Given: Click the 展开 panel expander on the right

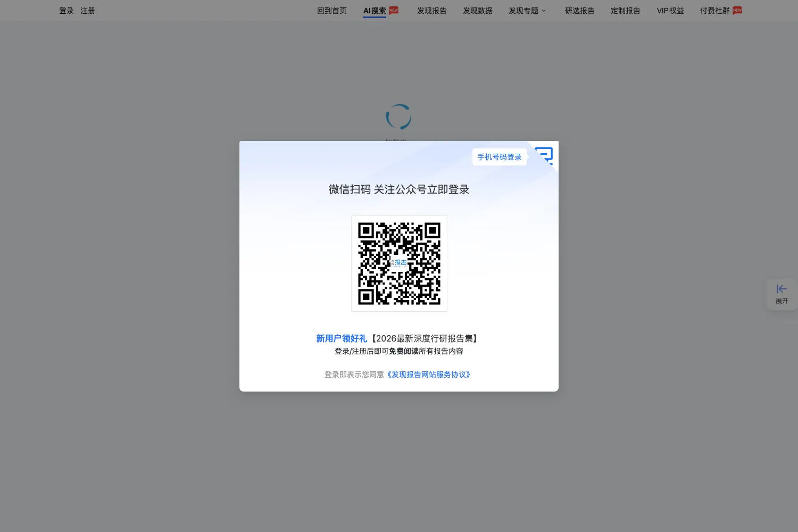Looking at the screenshot, I should [782, 294].
